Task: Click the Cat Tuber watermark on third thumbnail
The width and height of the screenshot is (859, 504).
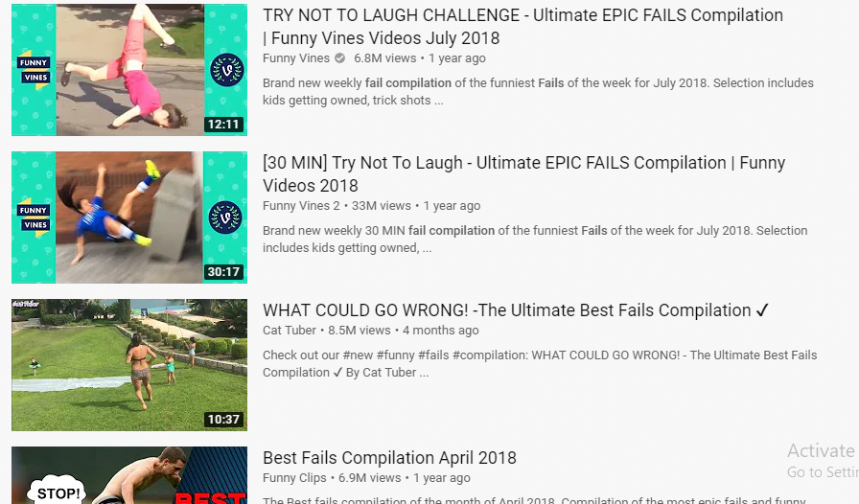Action: point(26,304)
